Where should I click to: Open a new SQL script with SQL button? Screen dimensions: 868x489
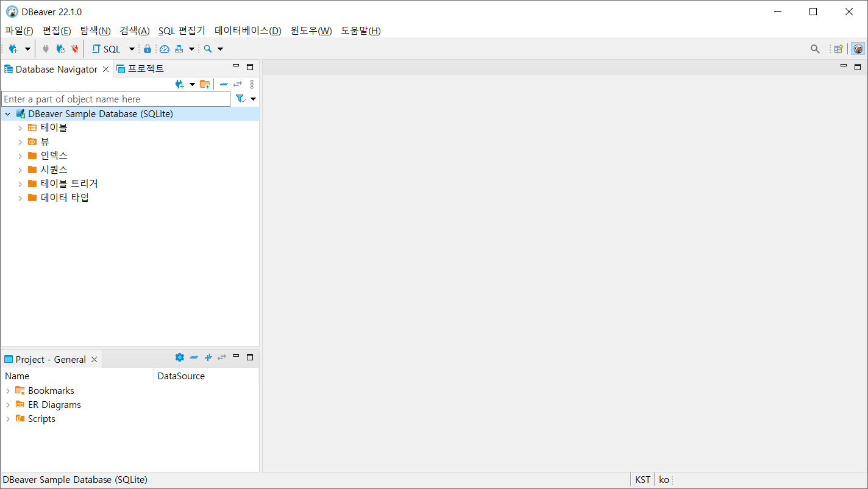click(107, 49)
